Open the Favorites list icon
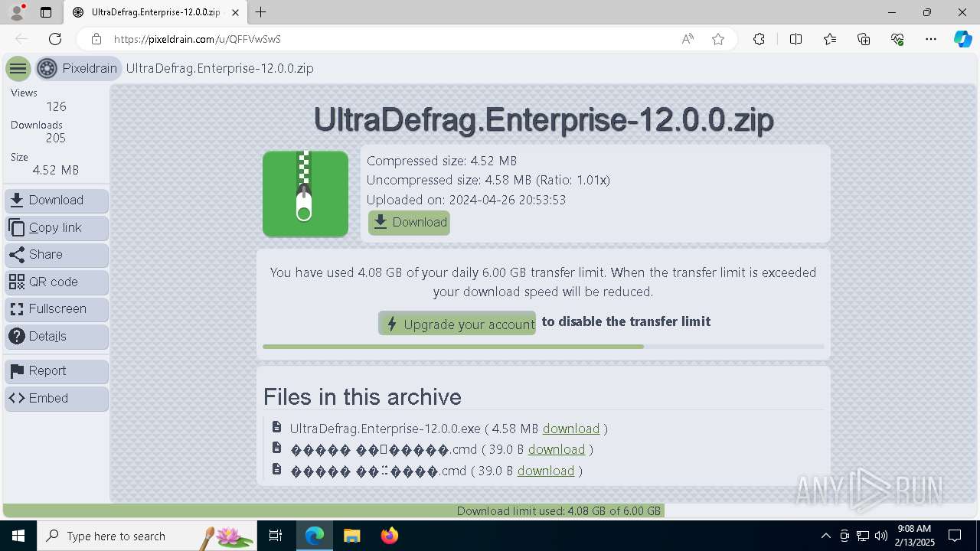Screen dimensions: 980x551 point(830,39)
